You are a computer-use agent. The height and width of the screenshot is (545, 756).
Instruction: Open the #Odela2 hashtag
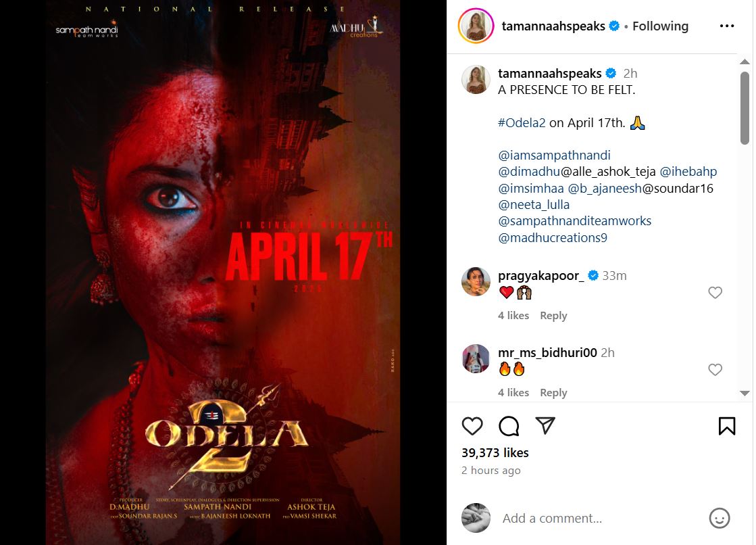522,122
